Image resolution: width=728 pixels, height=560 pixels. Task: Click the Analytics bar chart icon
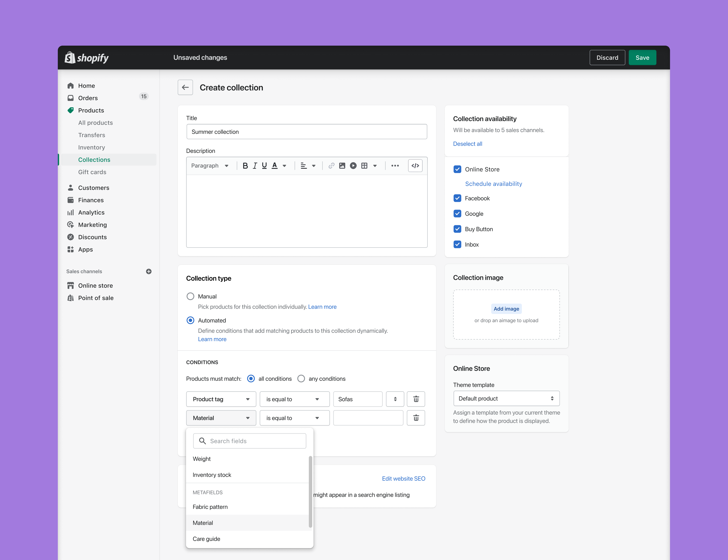pos(70,212)
